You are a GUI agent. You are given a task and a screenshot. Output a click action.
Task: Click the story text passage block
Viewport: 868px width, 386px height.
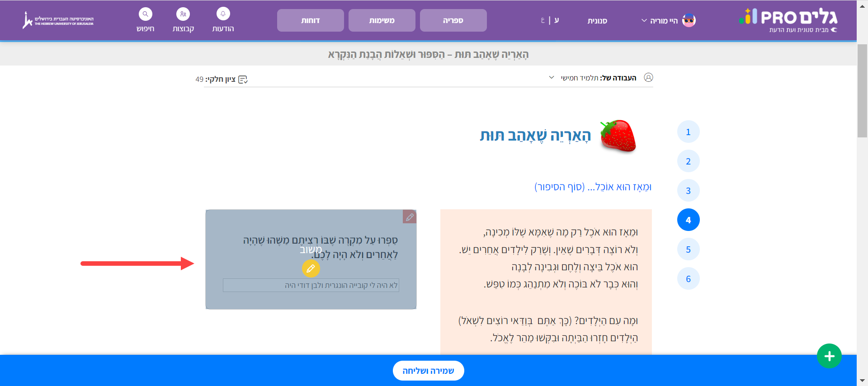pyautogui.click(x=546, y=282)
